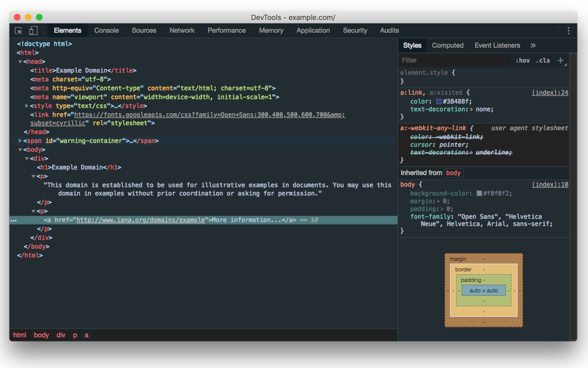Show more Styles pane tabs chevron

click(x=533, y=46)
